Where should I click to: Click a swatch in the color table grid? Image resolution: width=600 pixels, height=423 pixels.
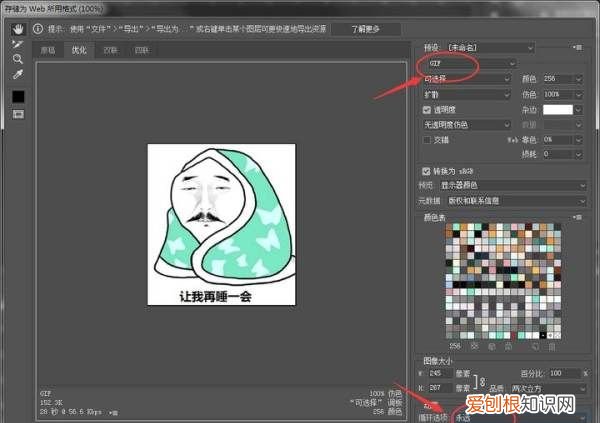pos(503,281)
